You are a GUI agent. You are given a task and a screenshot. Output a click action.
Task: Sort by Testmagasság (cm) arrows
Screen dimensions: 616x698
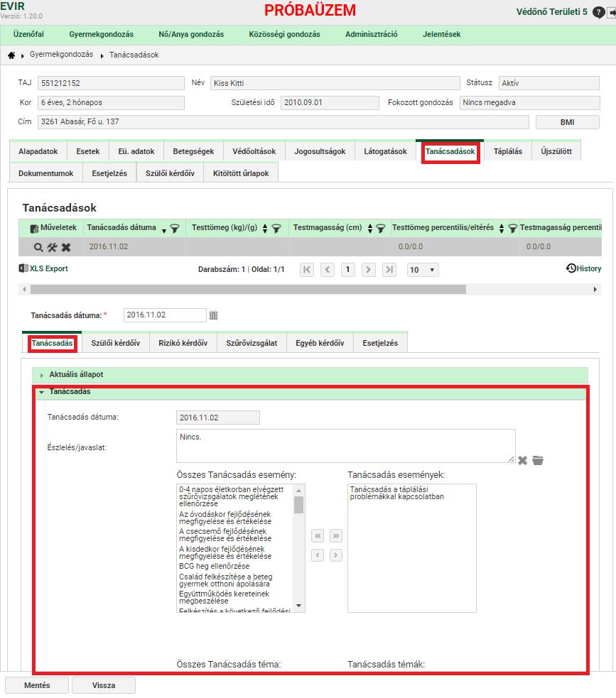click(369, 229)
